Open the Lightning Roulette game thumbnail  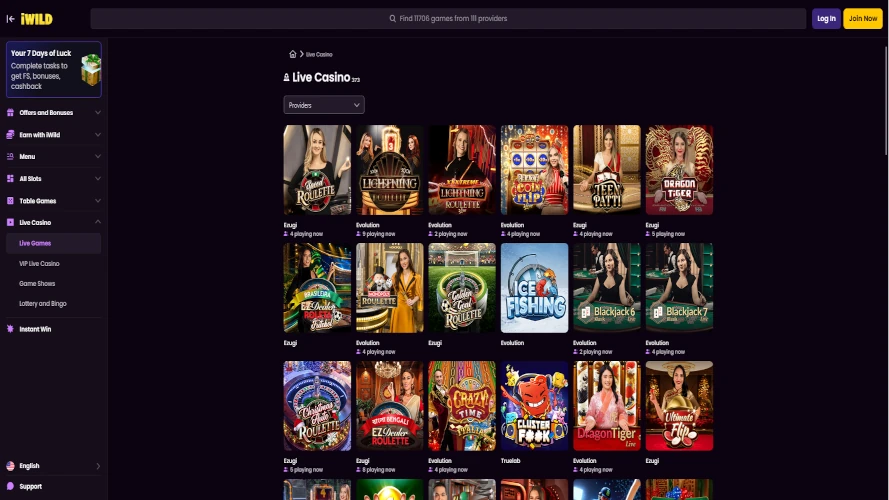pyautogui.click(x=390, y=170)
